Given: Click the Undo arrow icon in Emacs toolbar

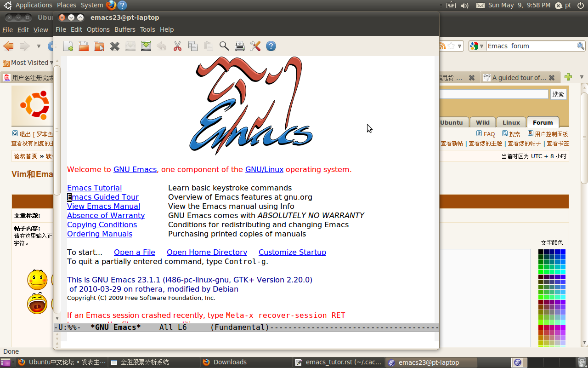Looking at the screenshot, I should point(162,46).
